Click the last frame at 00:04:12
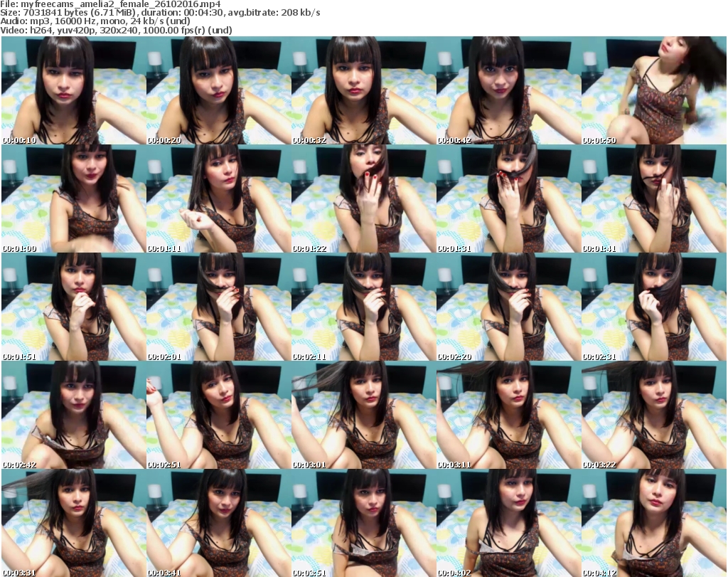The height and width of the screenshot is (577, 728). 653,522
